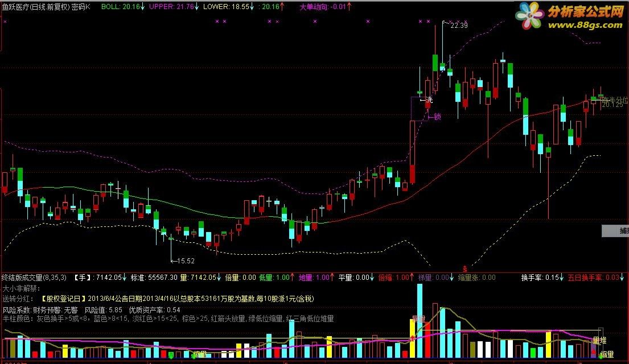Click the purple 锁 signal label
Screen dimensions: 629x364
pos(437,117)
